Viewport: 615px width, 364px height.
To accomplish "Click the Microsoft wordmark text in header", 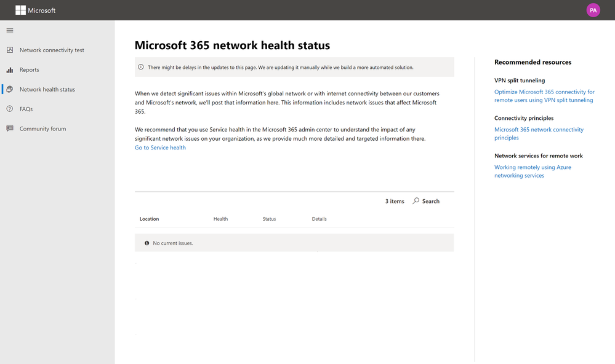I will [x=42, y=10].
